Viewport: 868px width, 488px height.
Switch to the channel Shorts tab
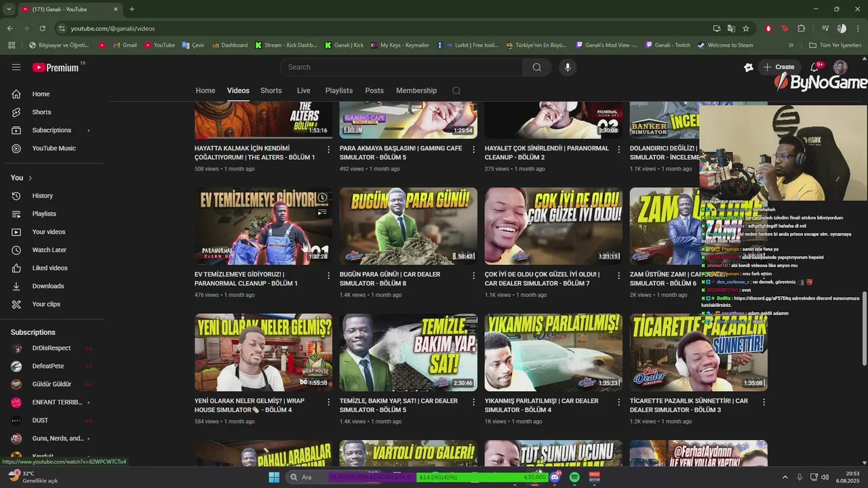pyautogui.click(x=271, y=91)
